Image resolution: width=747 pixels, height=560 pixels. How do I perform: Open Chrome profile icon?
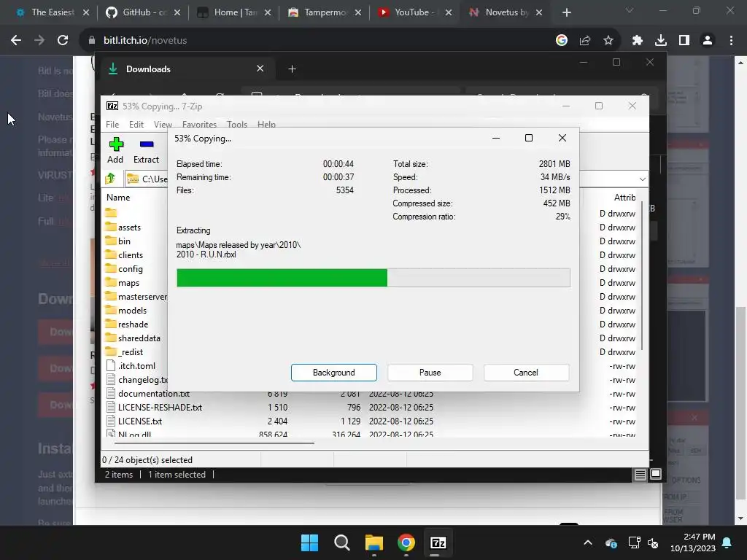click(708, 41)
